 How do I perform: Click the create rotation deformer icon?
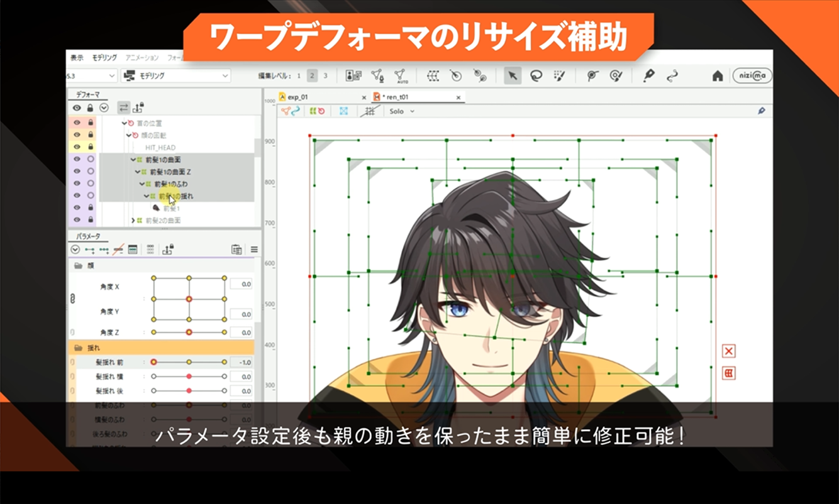[x=456, y=76]
